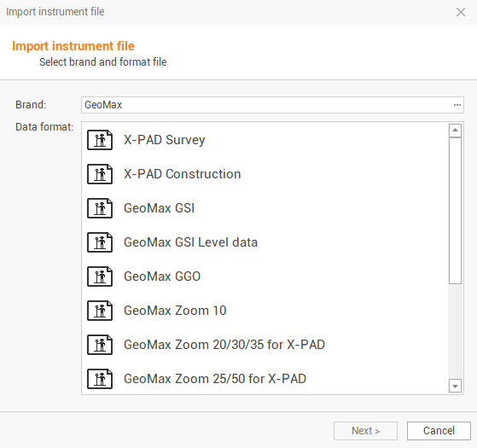Screen dimensions: 477x448
Task: Click the format list scrollbar thumb
Action: (x=455, y=211)
